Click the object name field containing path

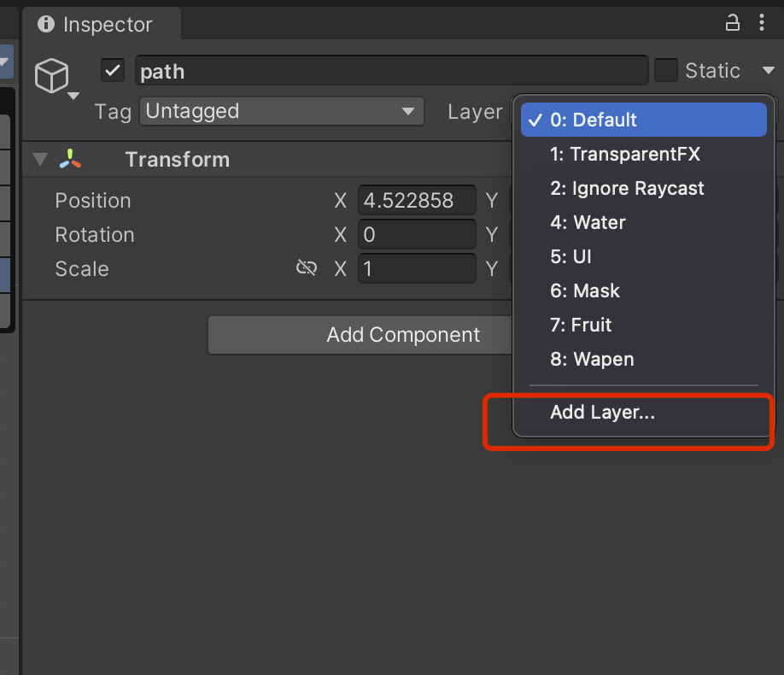(x=391, y=71)
